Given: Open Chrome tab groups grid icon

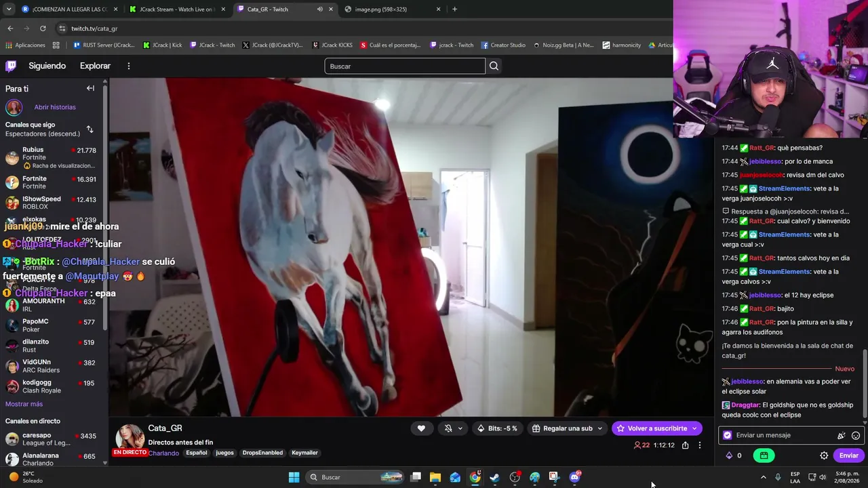Looking at the screenshot, I should tap(56, 45).
